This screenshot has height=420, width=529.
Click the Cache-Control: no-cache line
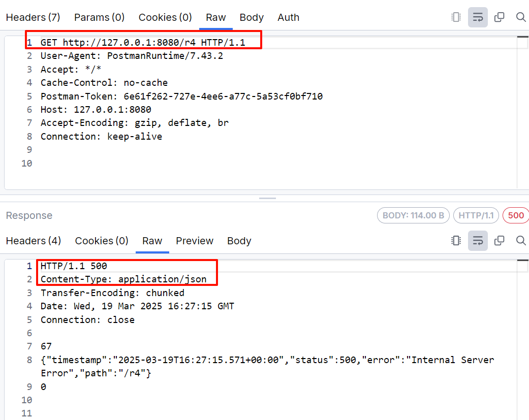pos(104,83)
